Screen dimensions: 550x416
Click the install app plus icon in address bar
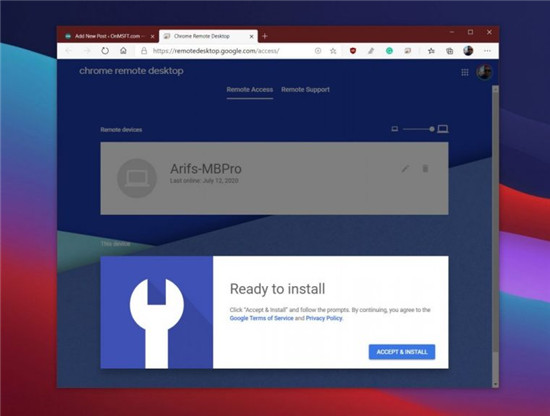318,51
